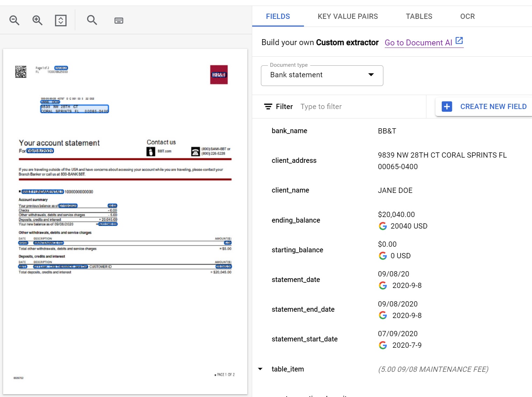
Task: Click the statement_date field label
Action: [296, 280]
